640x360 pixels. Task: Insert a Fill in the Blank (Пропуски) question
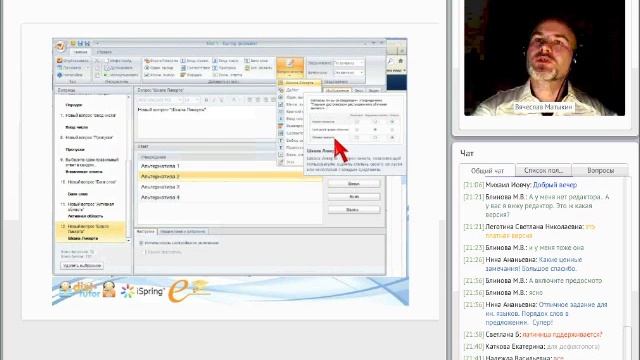pyautogui.click(x=224, y=68)
